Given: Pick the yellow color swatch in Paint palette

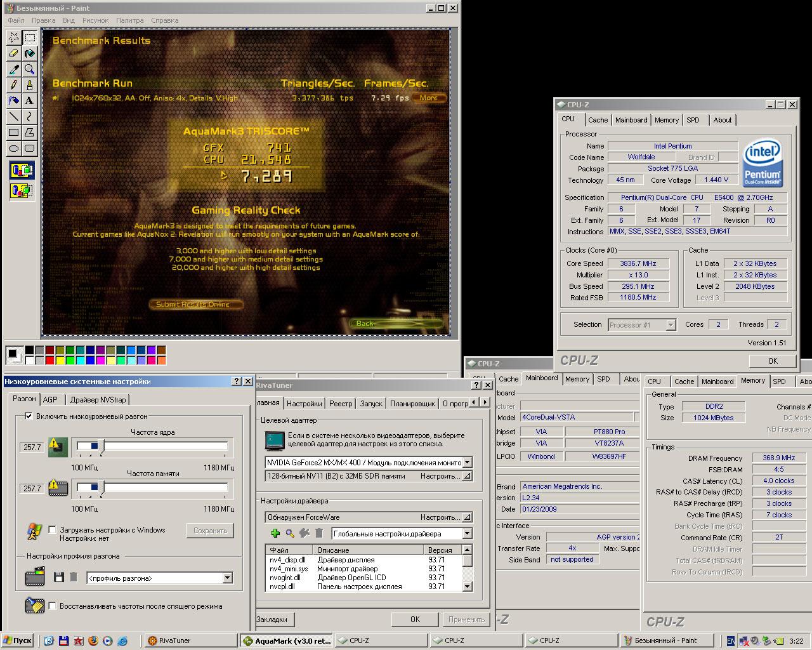Looking at the screenshot, I should coord(60,360).
